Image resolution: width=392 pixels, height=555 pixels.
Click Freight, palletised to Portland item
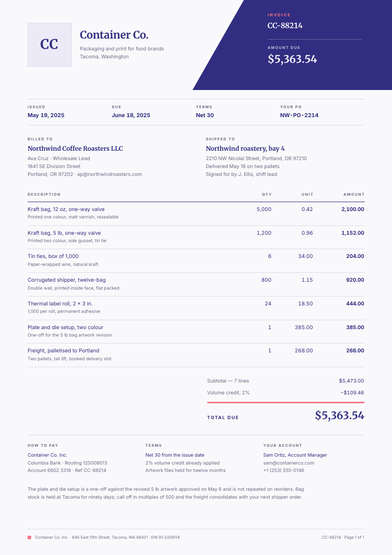click(64, 350)
